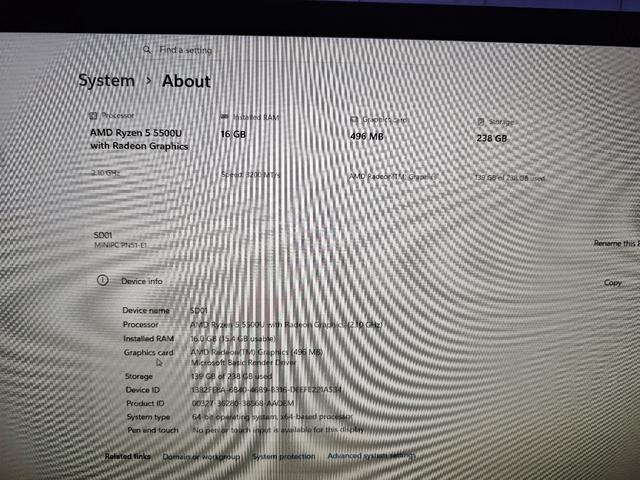The image size is (640, 480).
Task: Open Advanced system settings link
Action: tap(371, 456)
